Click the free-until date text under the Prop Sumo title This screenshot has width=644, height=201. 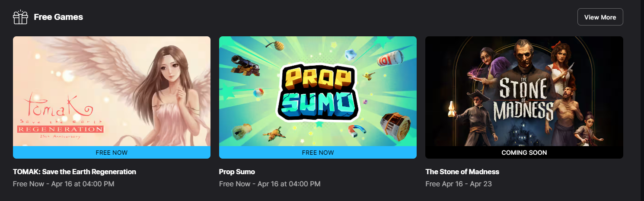tap(270, 184)
